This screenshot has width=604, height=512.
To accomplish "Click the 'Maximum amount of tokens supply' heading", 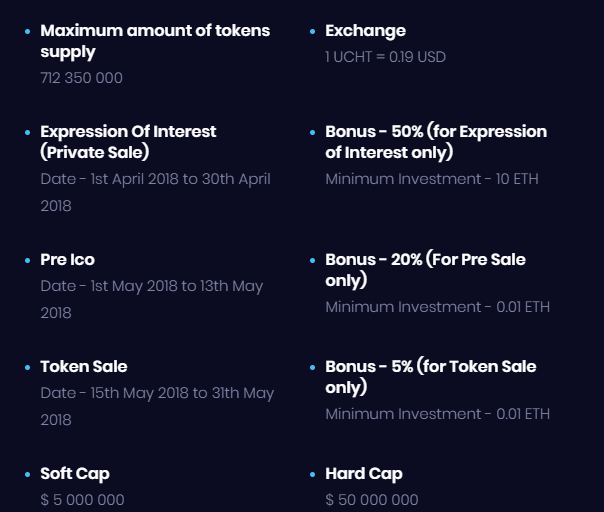I will tap(155, 40).
